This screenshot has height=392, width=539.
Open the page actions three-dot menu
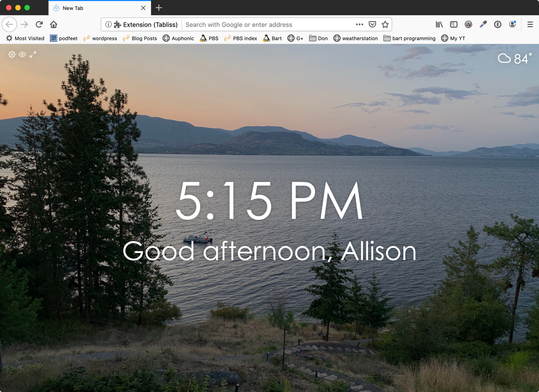tap(359, 25)
